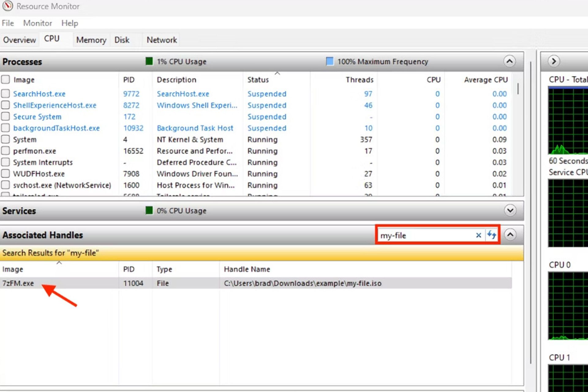Screen dimensions: 588x392
Task: Check the checkbox next to SearchHost.exe
Action: [6, 94]
